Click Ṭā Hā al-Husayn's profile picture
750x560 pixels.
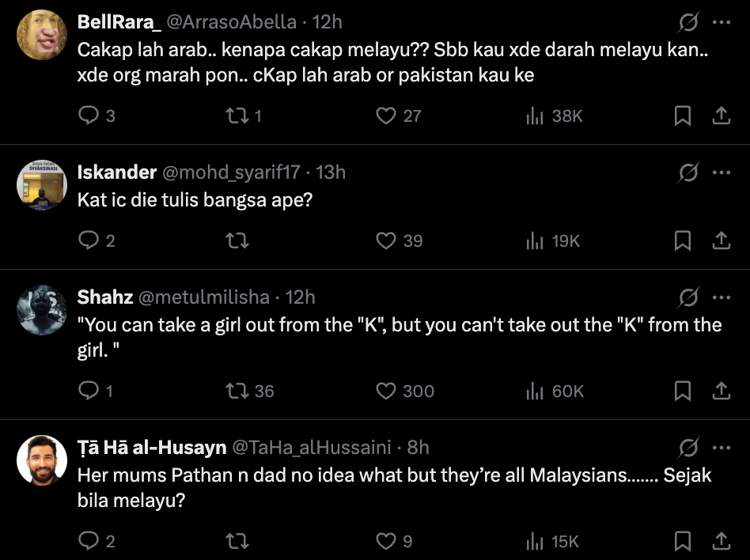pyautogui.click(x=42, y=460)
